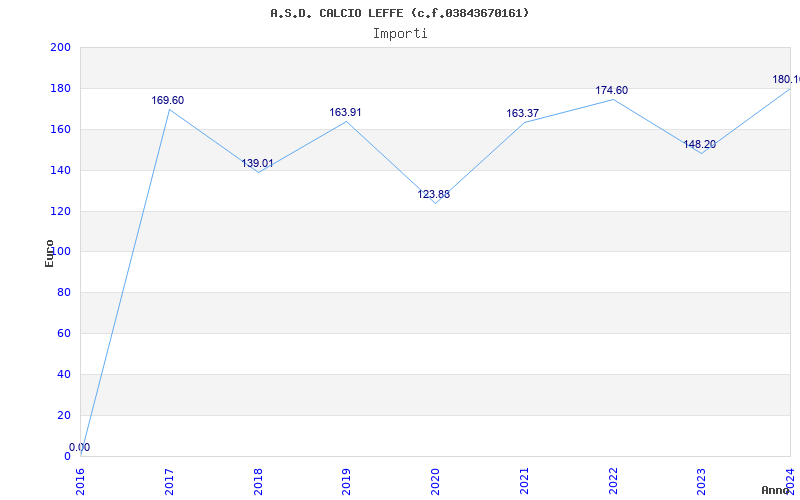
Task: Click the x-axis label 2022
Action: pyautogui.click(x=613, y=482)
